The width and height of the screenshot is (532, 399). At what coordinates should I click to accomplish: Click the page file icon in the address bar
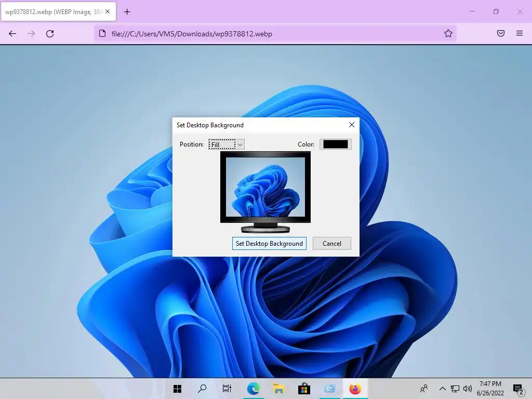[102, 33]
